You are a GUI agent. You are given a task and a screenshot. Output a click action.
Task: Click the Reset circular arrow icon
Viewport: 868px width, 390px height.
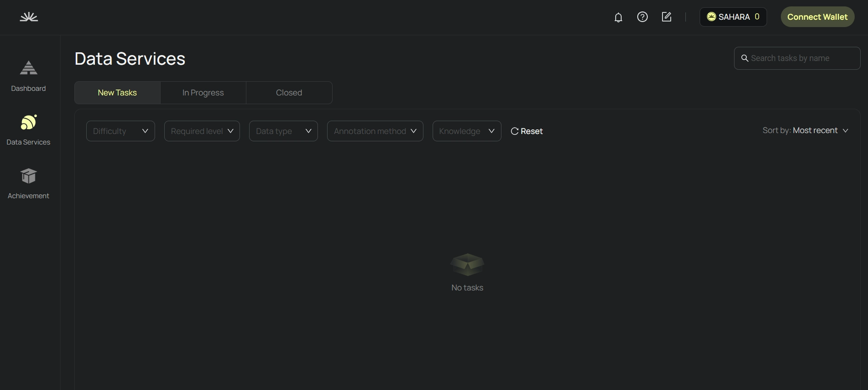[515, 131]
